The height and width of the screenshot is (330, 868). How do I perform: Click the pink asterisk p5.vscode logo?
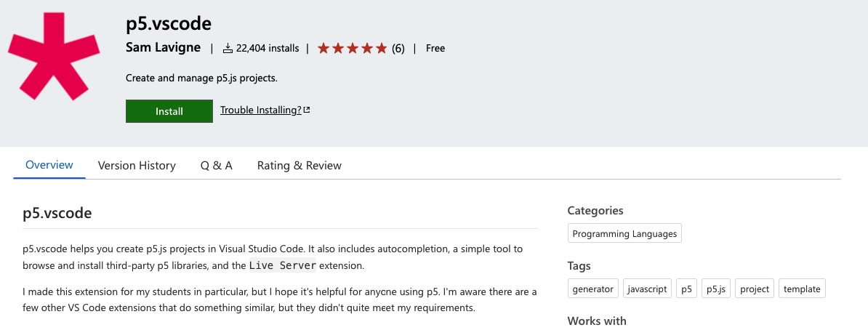pyautogui.click(x=54, y=56)
